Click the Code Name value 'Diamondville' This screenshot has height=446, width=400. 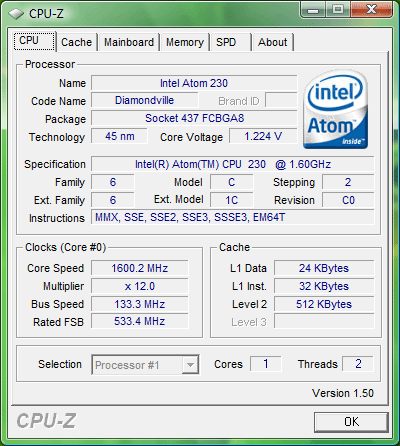coord(145,100)
